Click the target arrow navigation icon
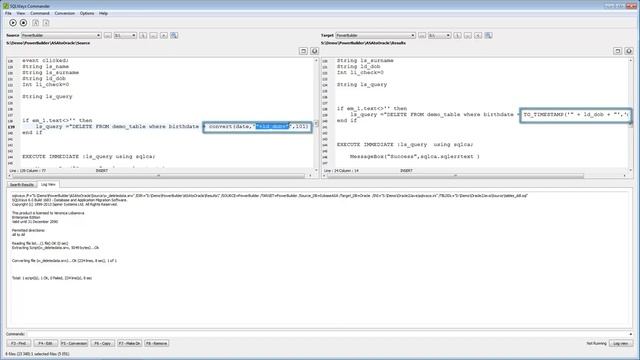Viewport: 640px width, 360px height. (478, 36)
